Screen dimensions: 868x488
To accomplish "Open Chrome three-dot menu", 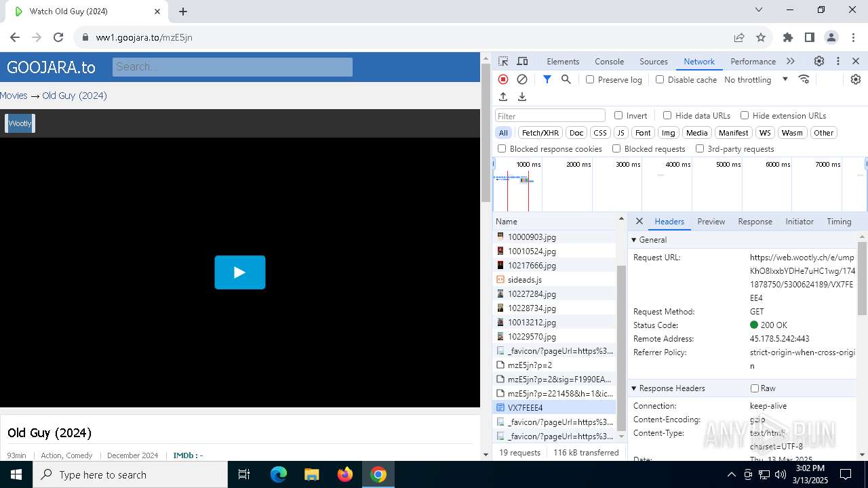I will (x=852, y=37).
